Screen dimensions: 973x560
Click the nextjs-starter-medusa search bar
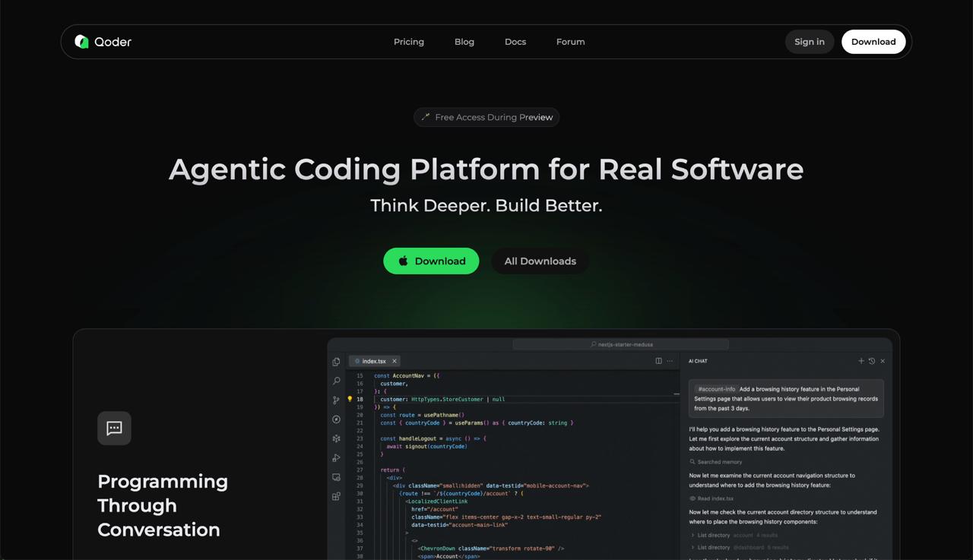pyautogui.click(x=622, y=344)
